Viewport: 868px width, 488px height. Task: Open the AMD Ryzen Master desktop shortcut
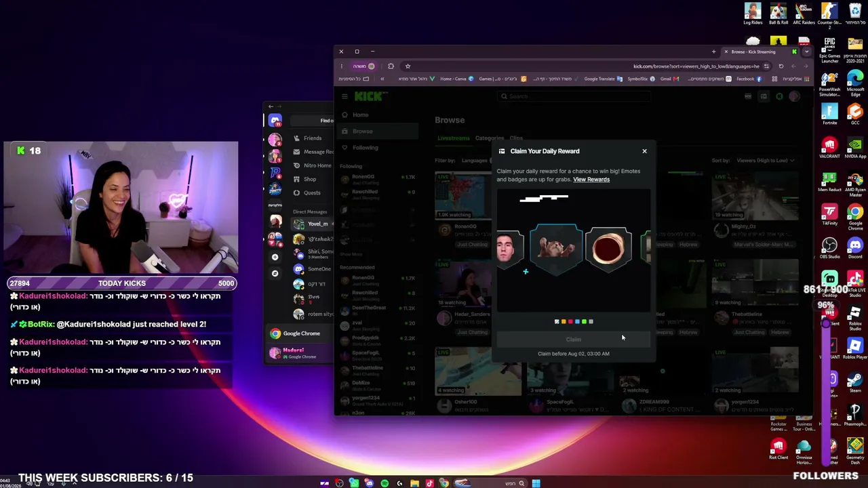pos(855,184)
